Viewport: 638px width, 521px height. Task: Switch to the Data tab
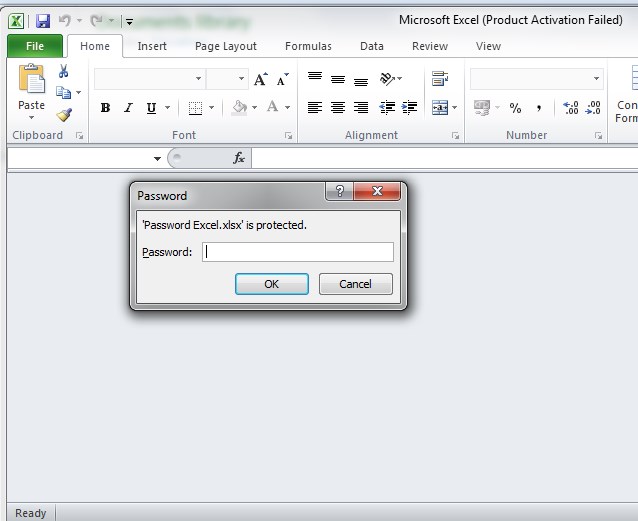372,46
